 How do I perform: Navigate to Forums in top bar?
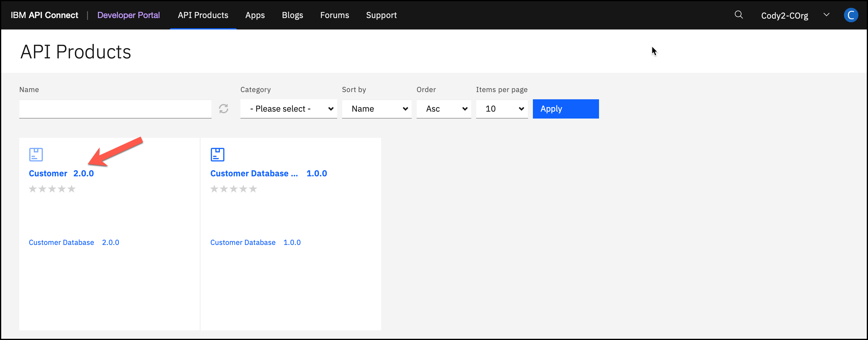(334, 15)
